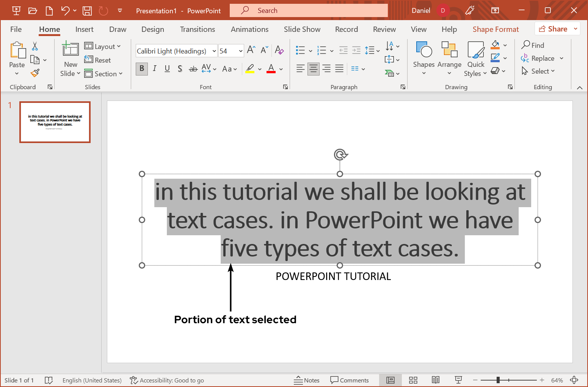
Task: Select the Format Painter tool
Action: click(x=35, y=72)
